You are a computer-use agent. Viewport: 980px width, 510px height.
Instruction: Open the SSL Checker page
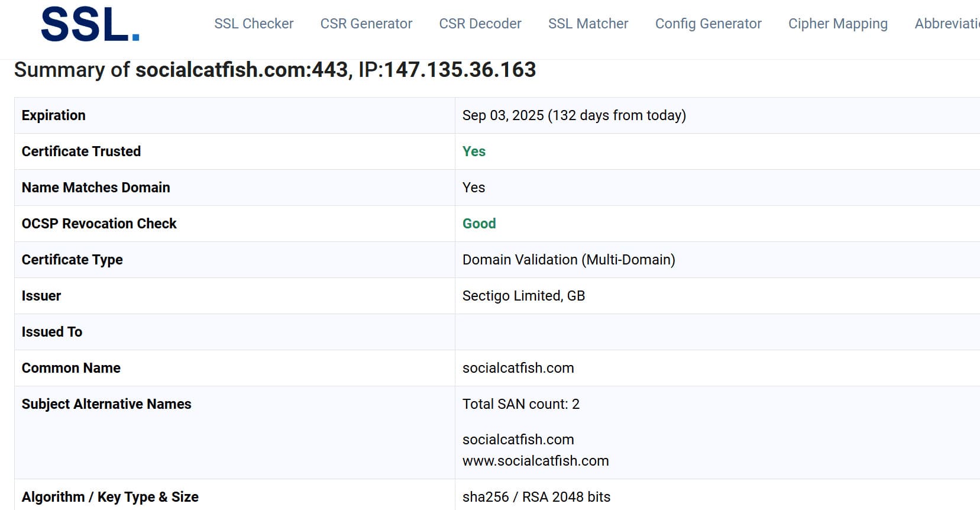[254, 24]
